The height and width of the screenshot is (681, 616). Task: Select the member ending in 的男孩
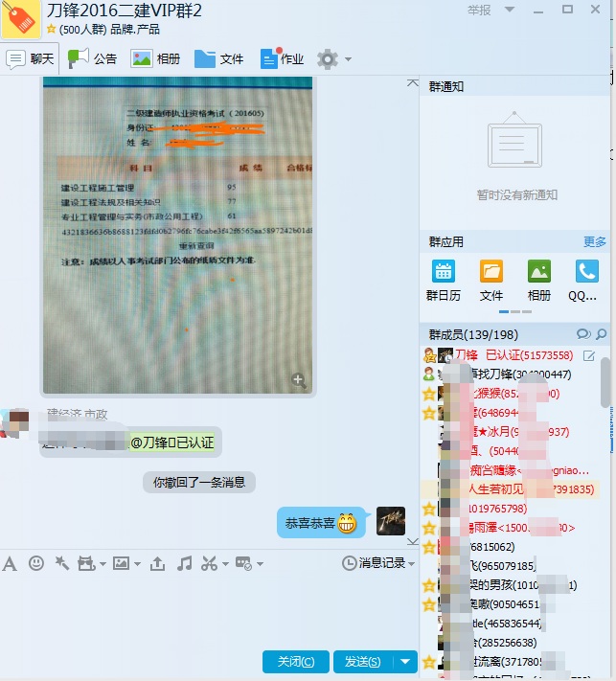click(510, 585)
